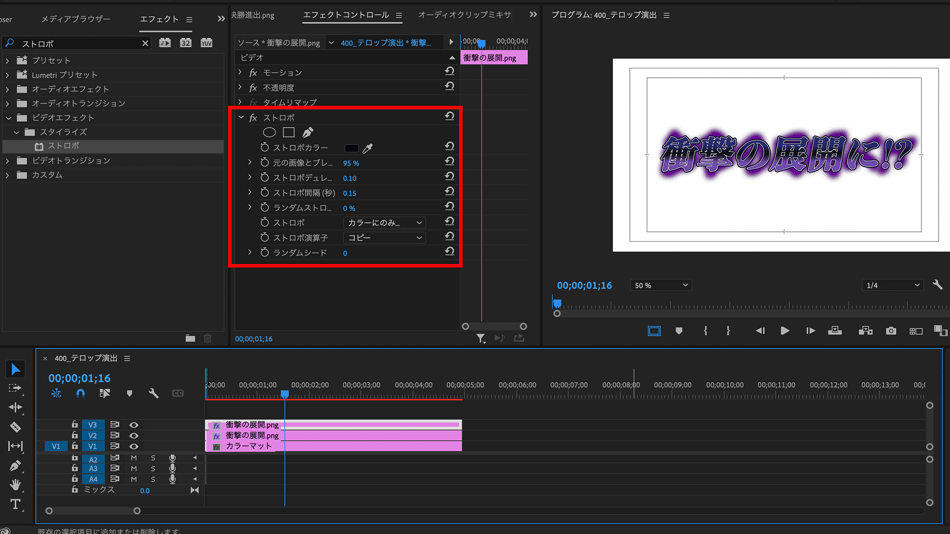950x534 pixels.
Task: Open timeline display settings wrench
Action: tap(153, 394)
